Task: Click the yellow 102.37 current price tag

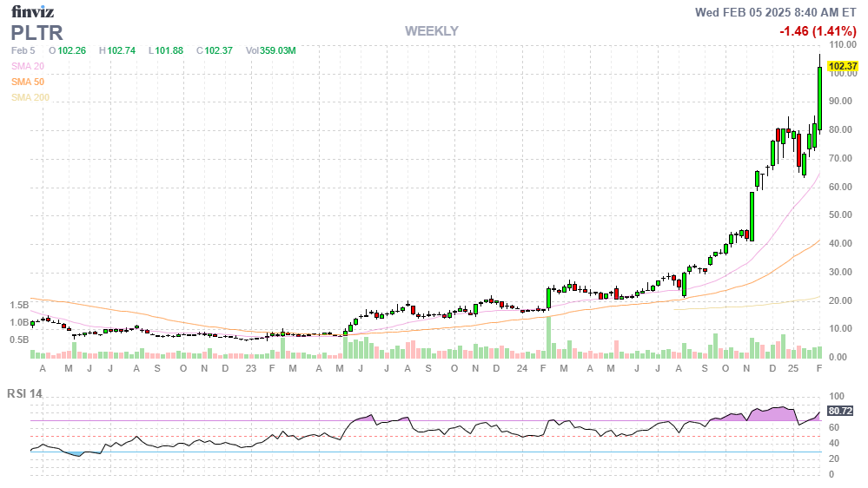Action: point(843,66)
